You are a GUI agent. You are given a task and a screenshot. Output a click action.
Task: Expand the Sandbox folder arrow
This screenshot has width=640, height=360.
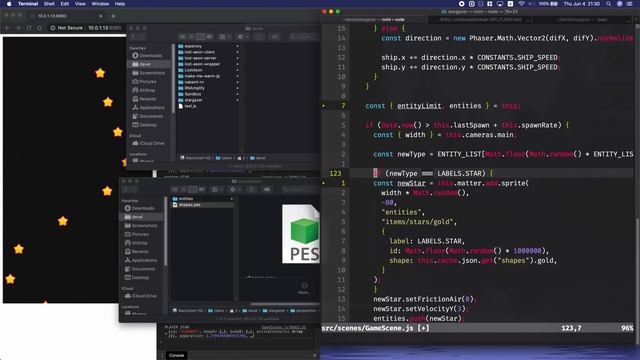pyautogui.click(x=237, y=94)
